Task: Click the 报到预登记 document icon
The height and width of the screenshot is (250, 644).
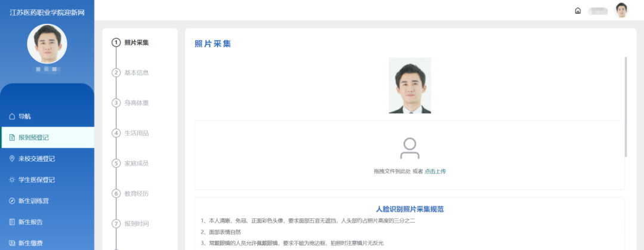Action: [12, 138]
